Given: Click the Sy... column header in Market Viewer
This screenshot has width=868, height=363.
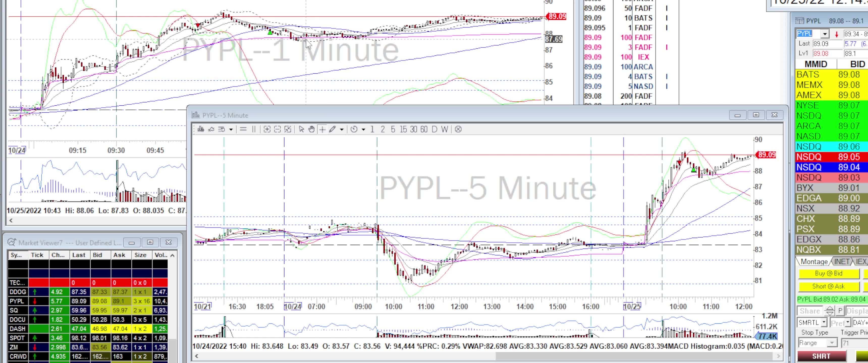Looking at the screenshot, I should coord(18,255).
